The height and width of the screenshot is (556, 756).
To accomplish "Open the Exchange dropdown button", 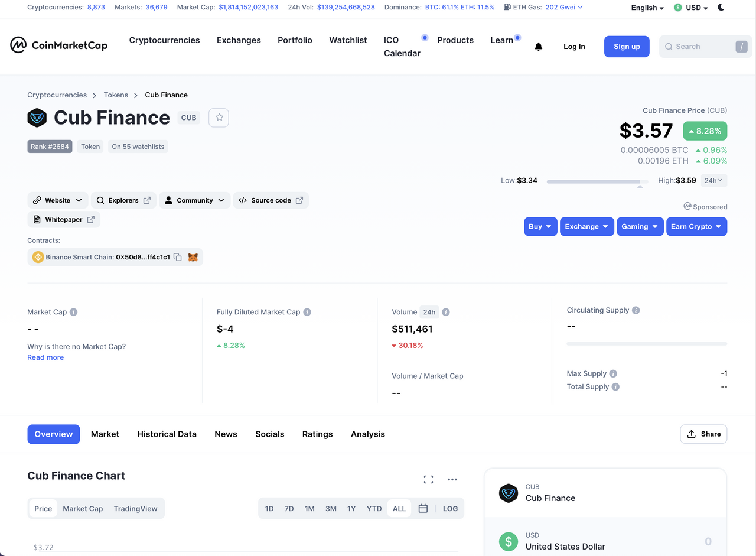I will click(587, 226).
